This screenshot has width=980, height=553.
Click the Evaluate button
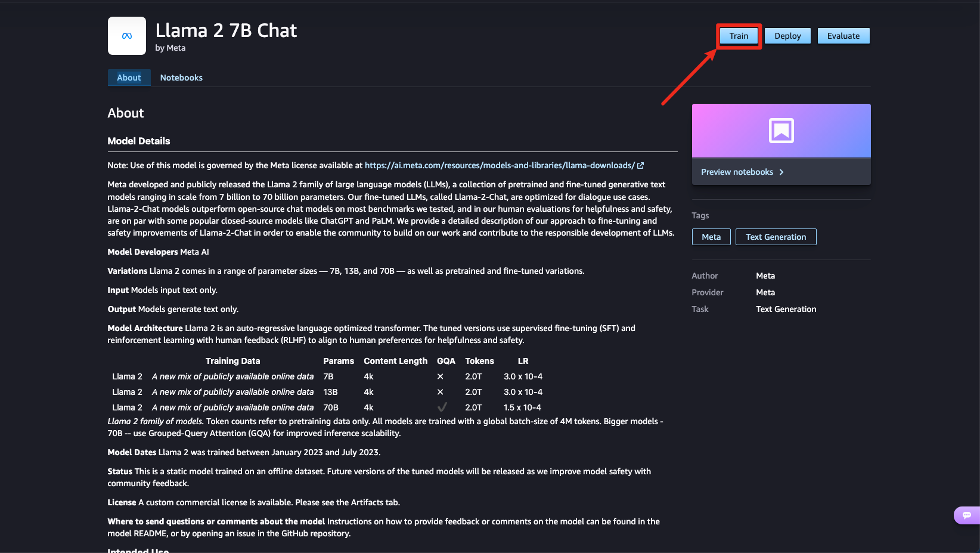click(x=843, y=36)
